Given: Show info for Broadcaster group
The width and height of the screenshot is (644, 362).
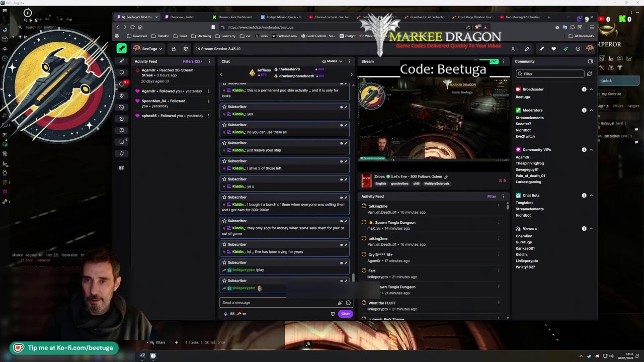Looking at the screenshot, I should (x=584, y=89).
